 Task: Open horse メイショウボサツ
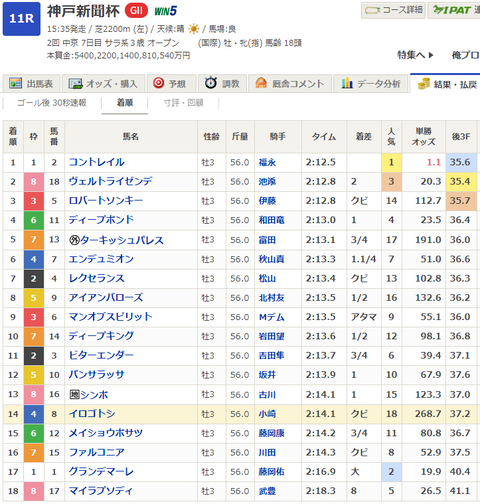click(x=106, y=433)
